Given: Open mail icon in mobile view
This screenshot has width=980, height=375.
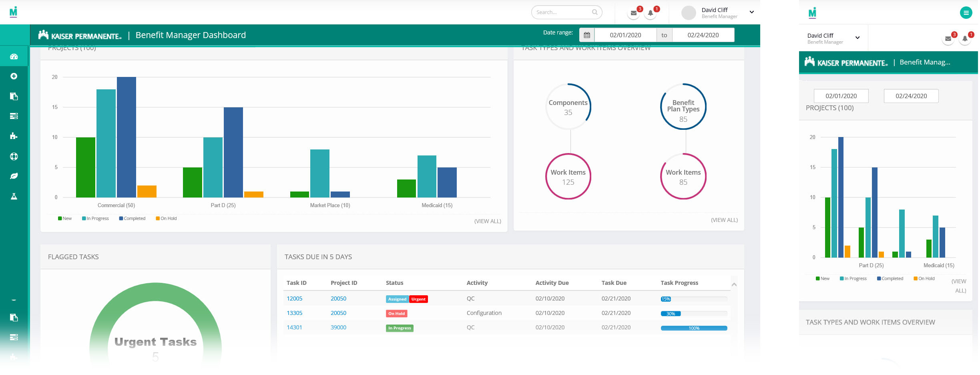Looking at the screenshot, I should coord(948,39).
